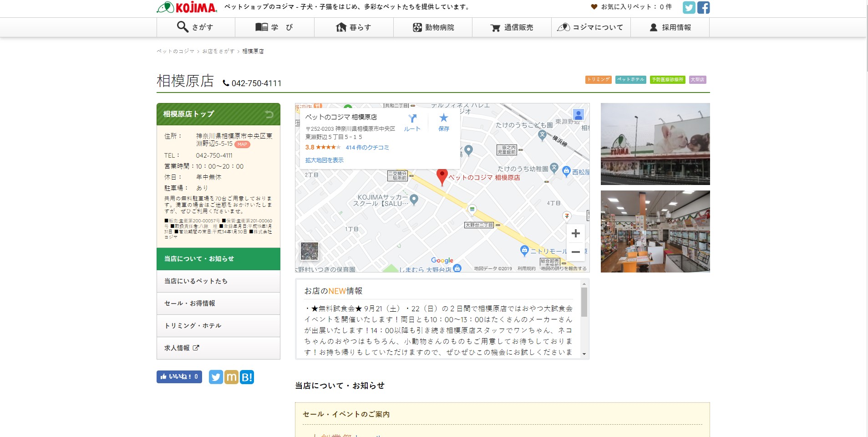Click scroll down arrow in NEW情報 box
This screenshot has width=868, height=437.
point(584,354)
